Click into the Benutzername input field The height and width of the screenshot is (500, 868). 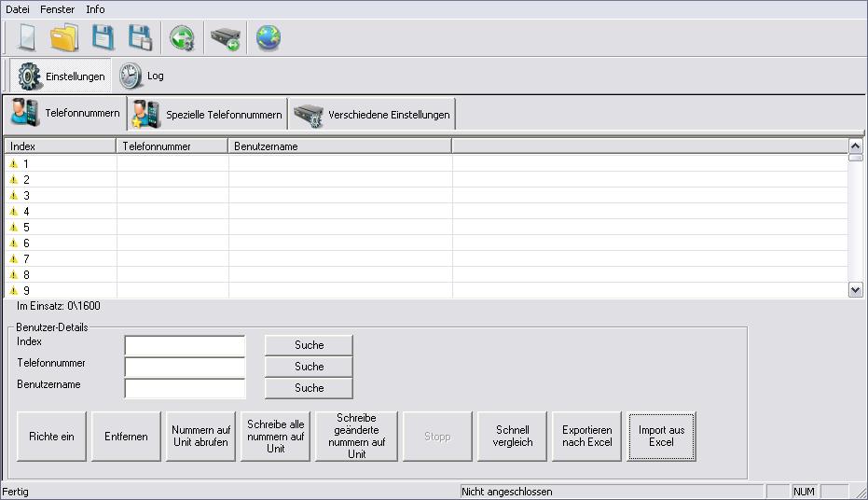(185, 388)
